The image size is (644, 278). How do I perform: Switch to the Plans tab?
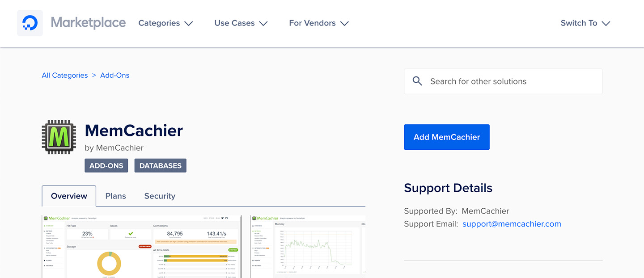tap(115, 196)
